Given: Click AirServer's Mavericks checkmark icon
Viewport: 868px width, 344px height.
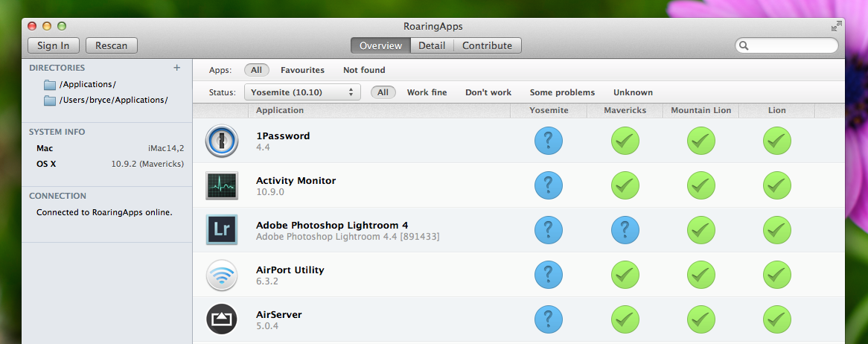Looking at the screenshot, I should (625, 319).
